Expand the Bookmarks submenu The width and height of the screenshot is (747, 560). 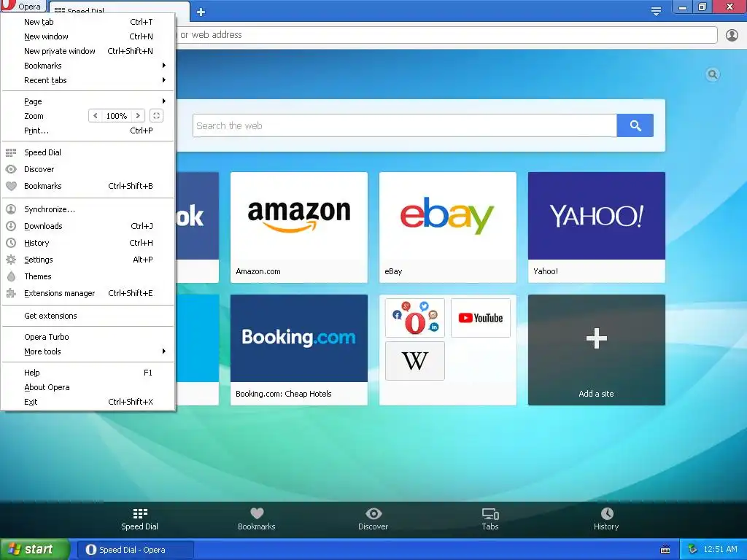click(88, 66)
